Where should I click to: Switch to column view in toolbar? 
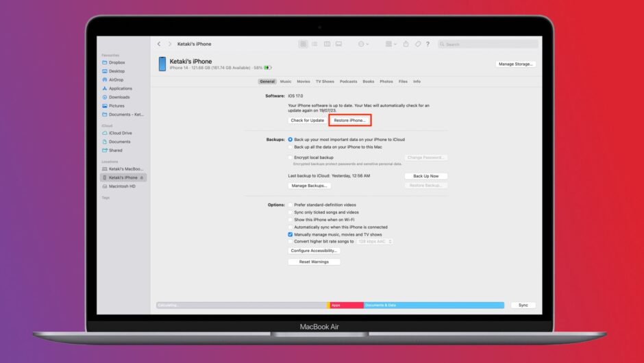327,44
